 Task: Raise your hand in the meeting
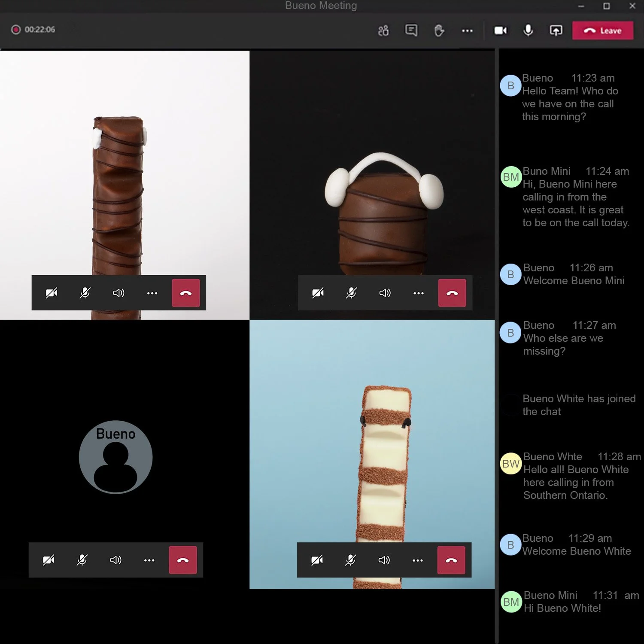click(439, 30)
